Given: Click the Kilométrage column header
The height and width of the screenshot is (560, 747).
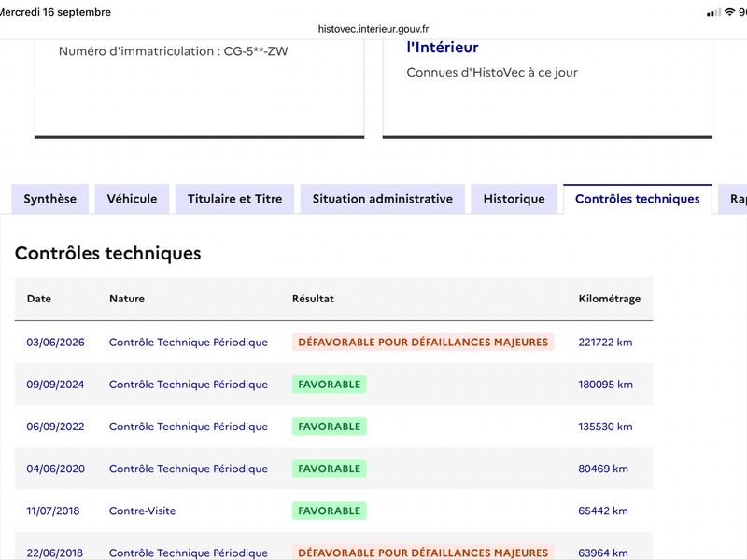Looking at the screenshot, I should click(610, 299).
